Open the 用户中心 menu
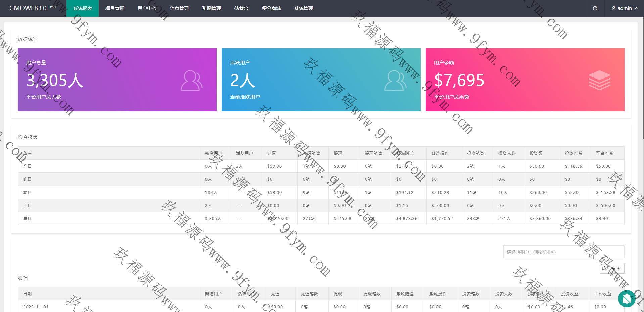This screenshot has width=644, height=312. [147, 8]
